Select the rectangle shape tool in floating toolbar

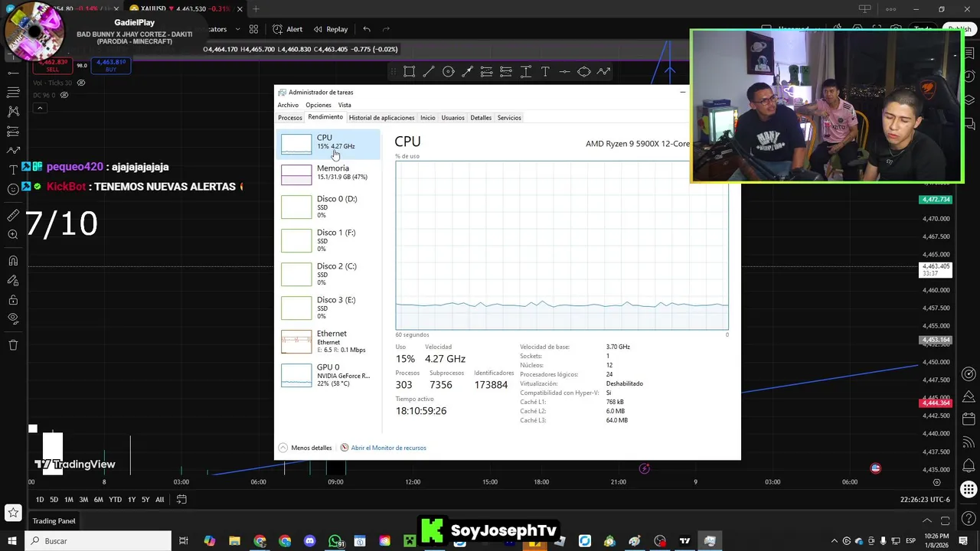click(x=410, y=71)
